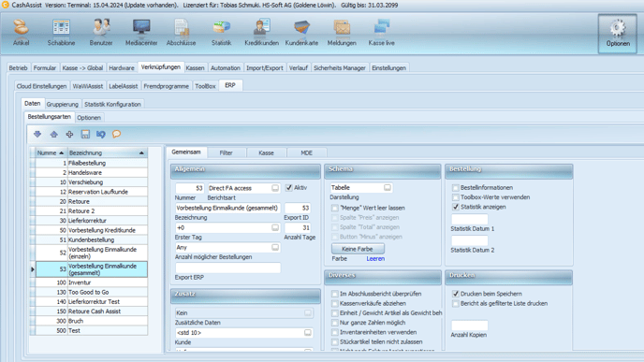This screenshot has height=362, width=644.
Task: Open the Import/Export tab
Action: coord(265,68)
